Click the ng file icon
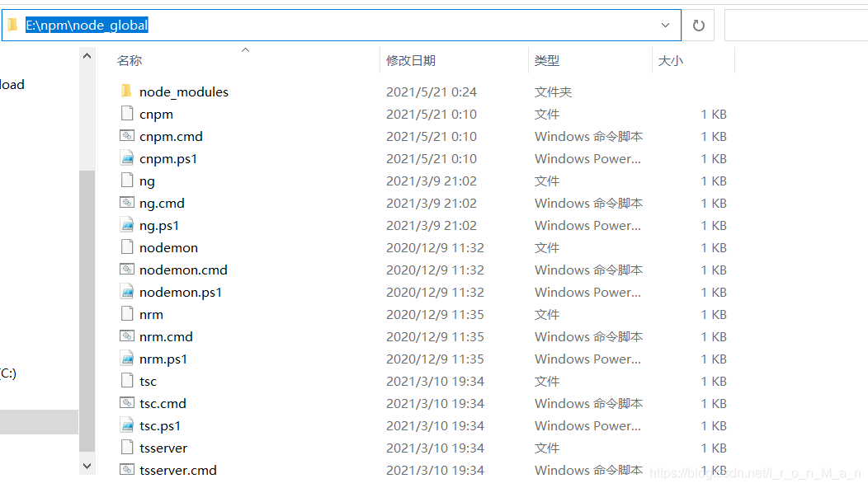 [x=127, y=181]
